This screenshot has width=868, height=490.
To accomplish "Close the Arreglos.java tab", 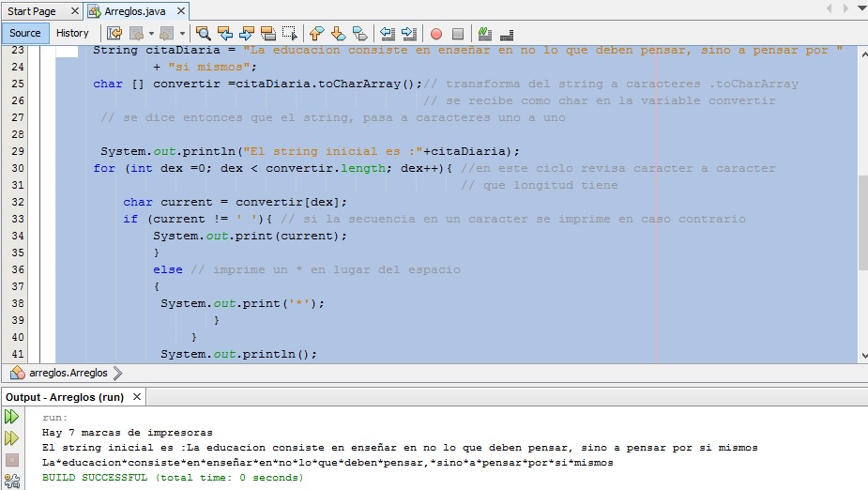I will click(181, 11).
